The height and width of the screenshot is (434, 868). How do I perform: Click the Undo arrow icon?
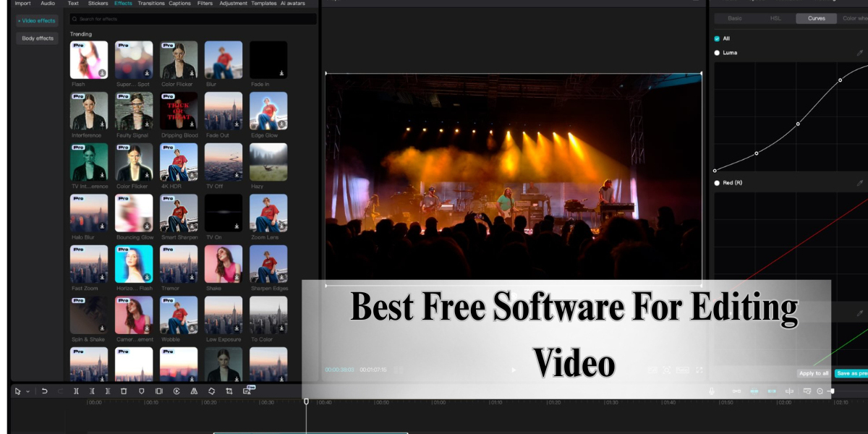44,391
